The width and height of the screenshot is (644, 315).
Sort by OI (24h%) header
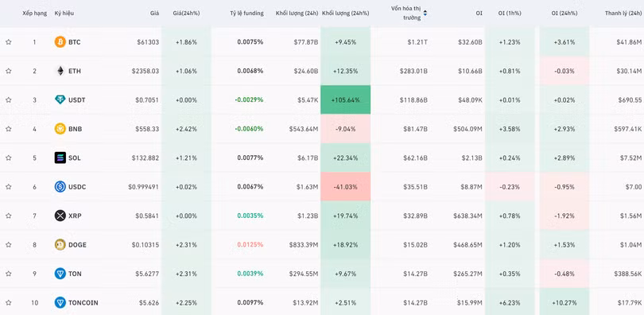click(x=564, y=14)
